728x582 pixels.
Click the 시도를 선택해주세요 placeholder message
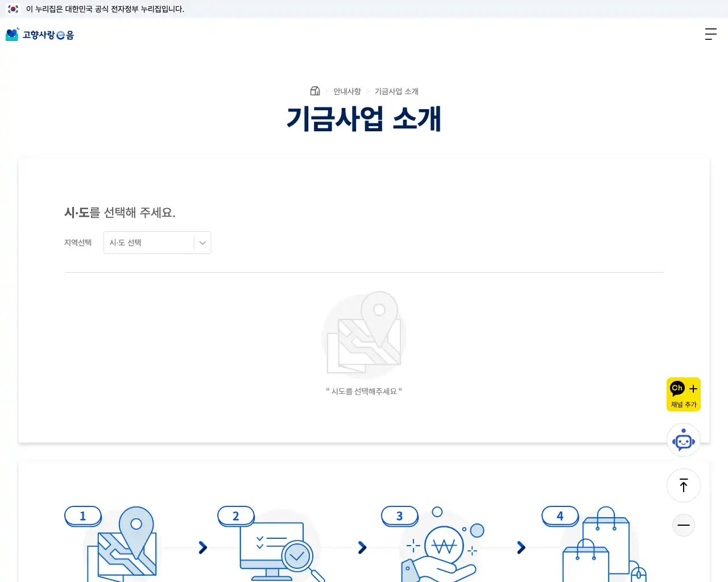click(363, 390)
